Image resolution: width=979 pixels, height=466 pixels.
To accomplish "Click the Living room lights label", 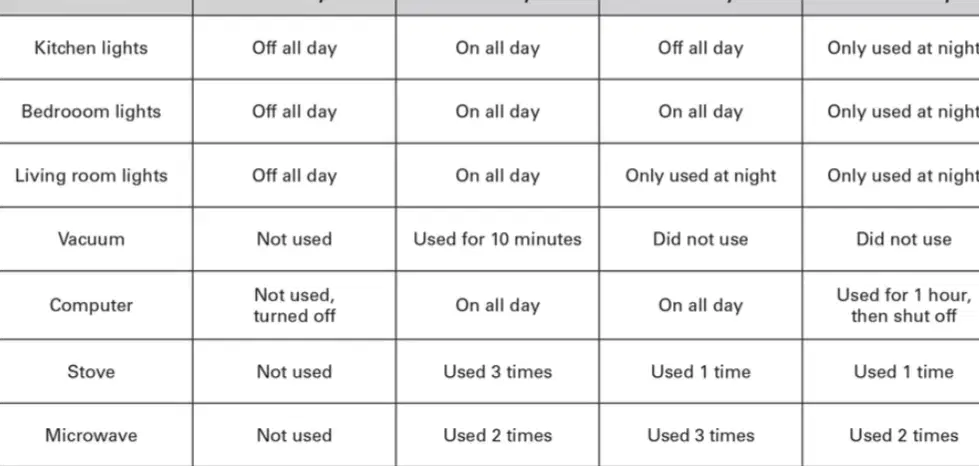I will click(x=91, y=175).
